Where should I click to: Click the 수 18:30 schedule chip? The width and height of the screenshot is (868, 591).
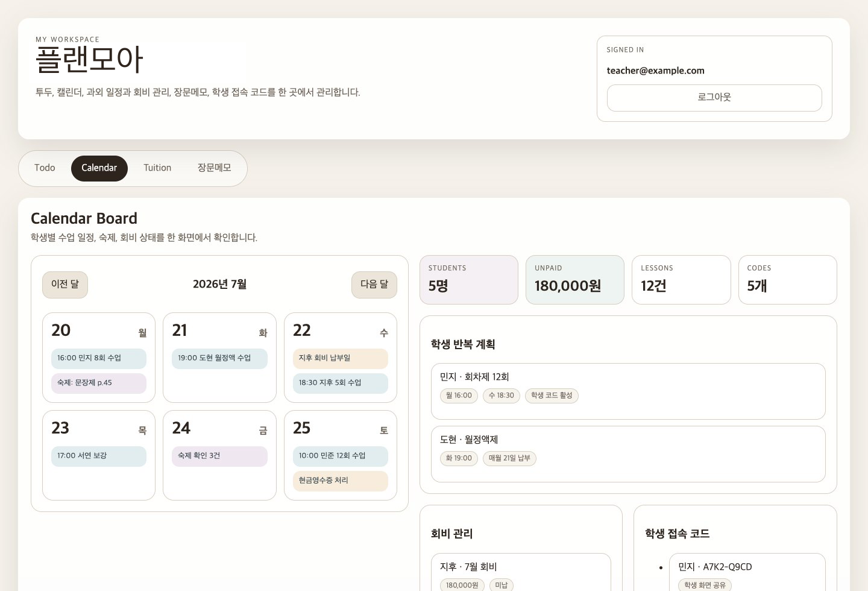click(502, 396)
